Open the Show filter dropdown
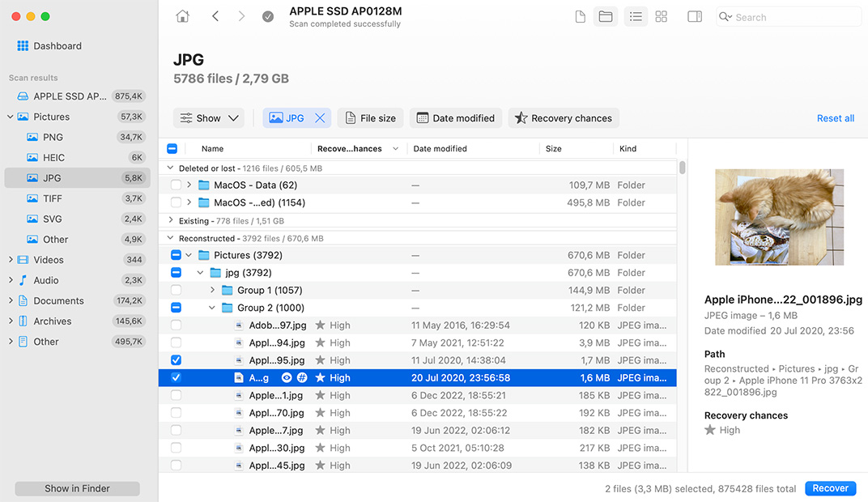868x502 pixels. point(208,117)
